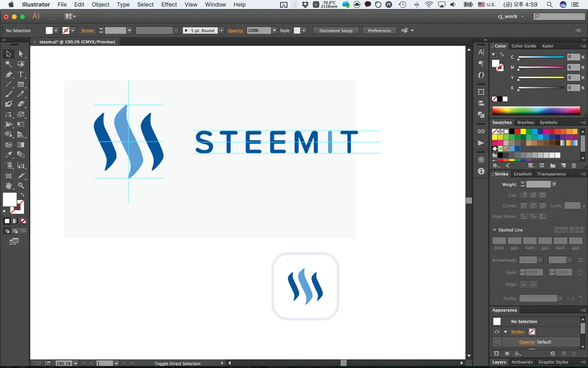Screen dimensions: 588x368
Task: Click the Document Setup button
Action: [x=336, y=30]
